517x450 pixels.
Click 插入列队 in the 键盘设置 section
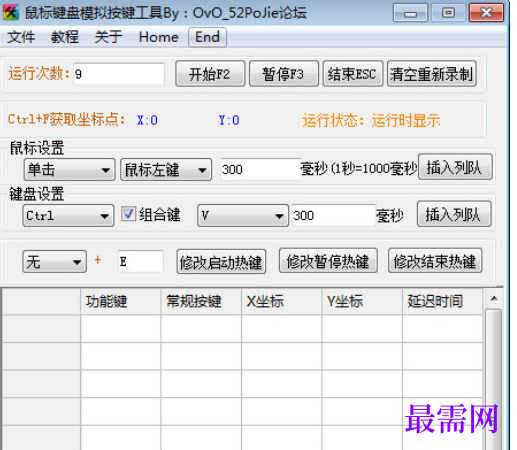454,214
